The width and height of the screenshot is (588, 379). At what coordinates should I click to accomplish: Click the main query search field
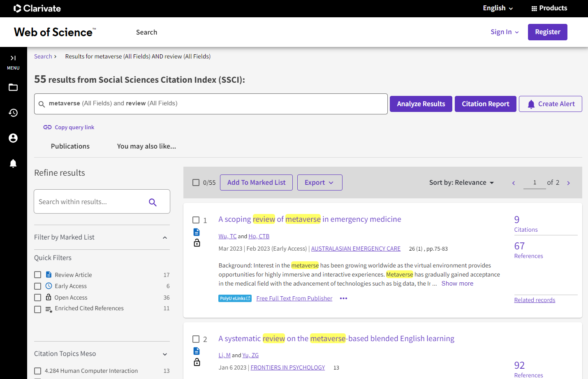pyautogui.click(x=211, y=104)
